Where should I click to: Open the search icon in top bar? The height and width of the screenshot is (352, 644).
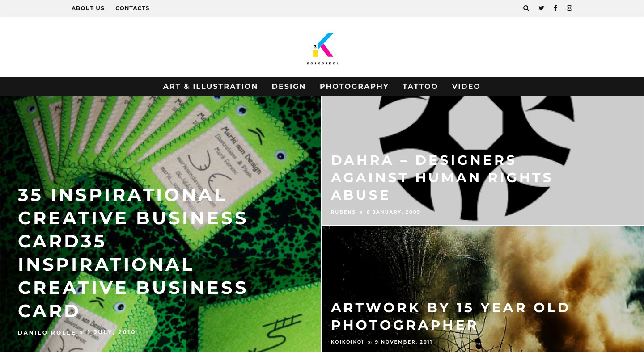526,8
